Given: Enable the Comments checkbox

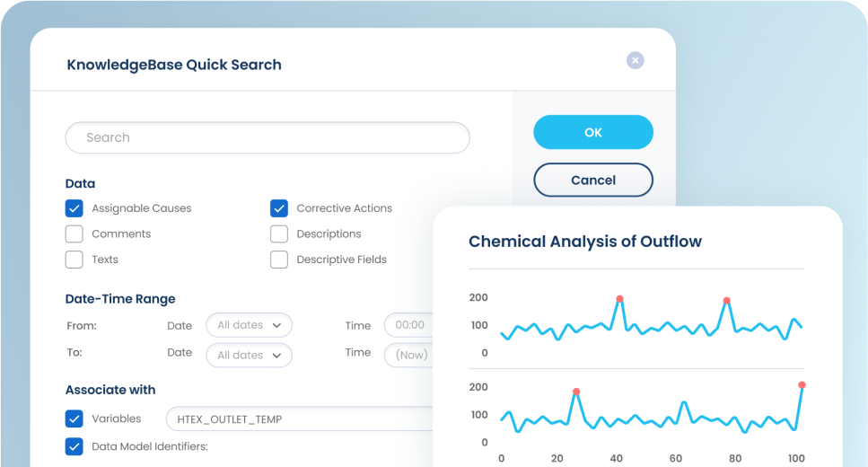Looking at the screenshot, I should [x=75, y=233].
